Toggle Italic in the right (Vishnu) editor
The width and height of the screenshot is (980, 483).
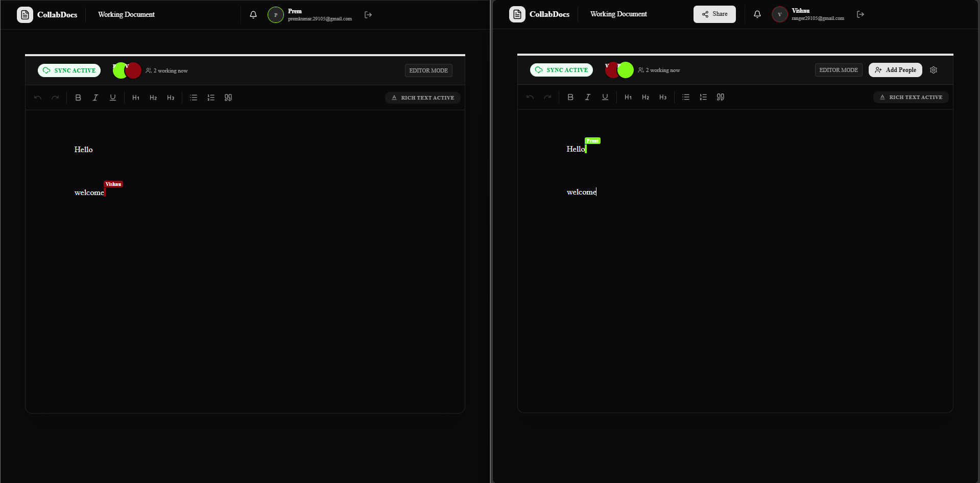[588, 97]
